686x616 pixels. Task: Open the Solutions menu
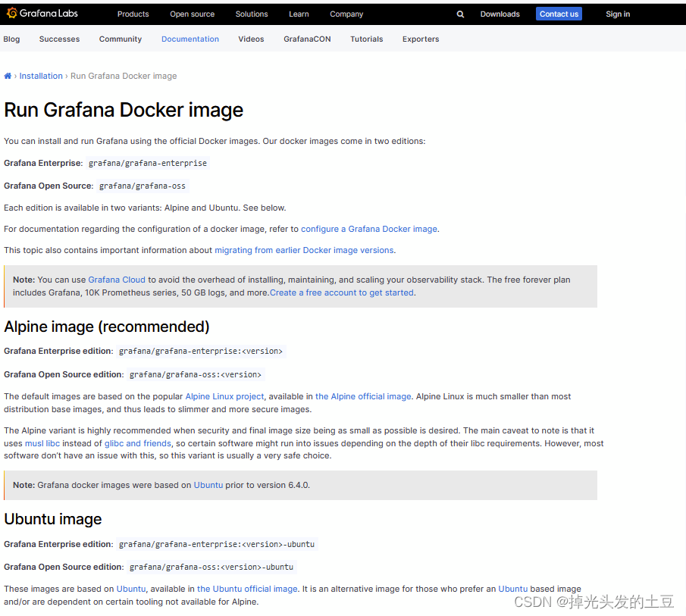[252, 14]
